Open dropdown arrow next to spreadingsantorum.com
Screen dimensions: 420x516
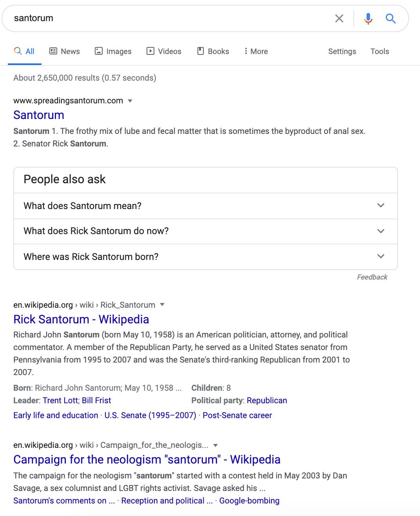tap(130, 101)
